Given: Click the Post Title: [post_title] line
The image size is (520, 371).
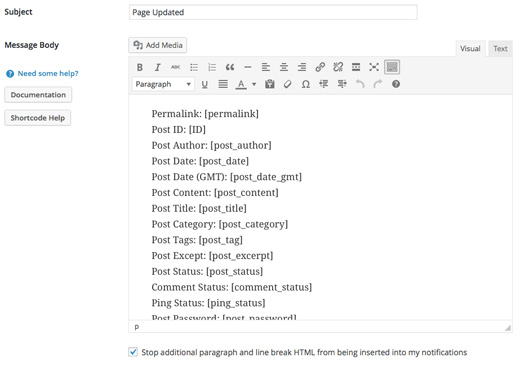Looking at the screenshot, I should click(x=199, y=208).
